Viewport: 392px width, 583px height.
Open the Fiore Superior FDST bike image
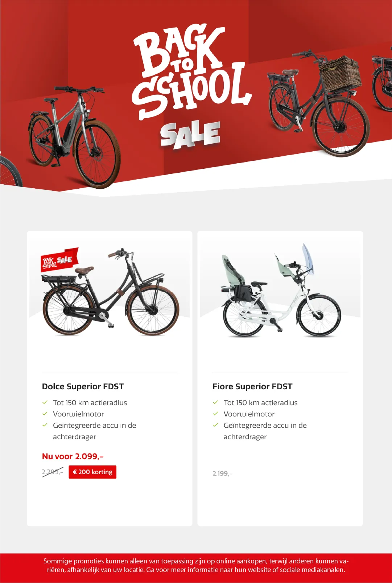[x=281, y=290]
